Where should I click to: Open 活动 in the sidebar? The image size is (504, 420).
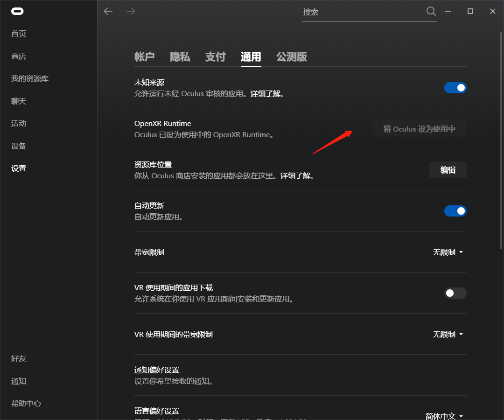(19, 123)
